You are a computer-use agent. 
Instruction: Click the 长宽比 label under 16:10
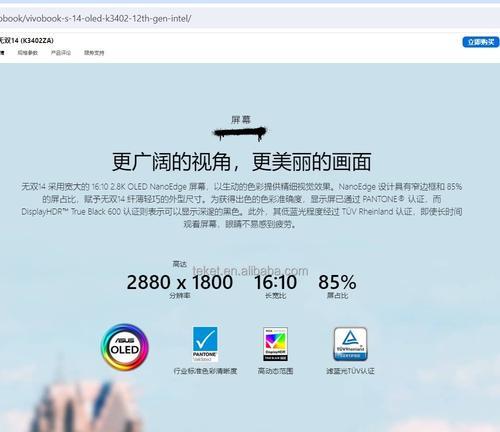[275, 296]
